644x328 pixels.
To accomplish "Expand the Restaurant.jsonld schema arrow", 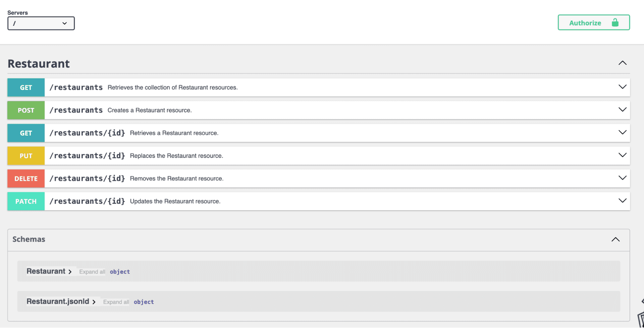I will click(94, 302).
